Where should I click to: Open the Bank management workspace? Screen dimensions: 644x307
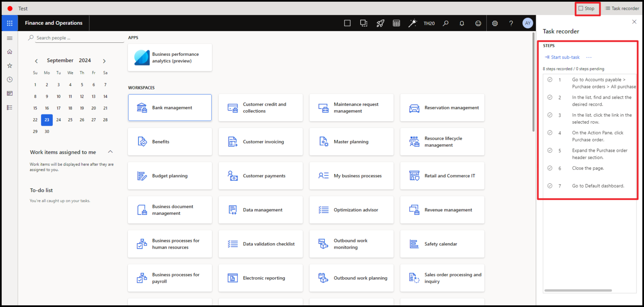[170, 107]
